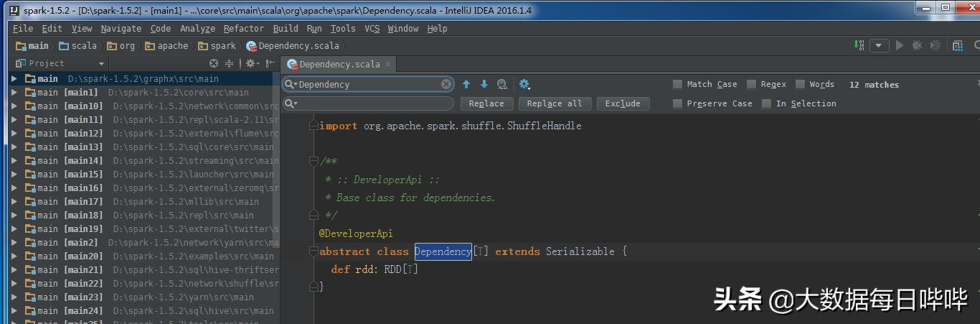Click the Collapse All icon in Project panel
This screenshot has width=980, height=324.
click(230, 63)
